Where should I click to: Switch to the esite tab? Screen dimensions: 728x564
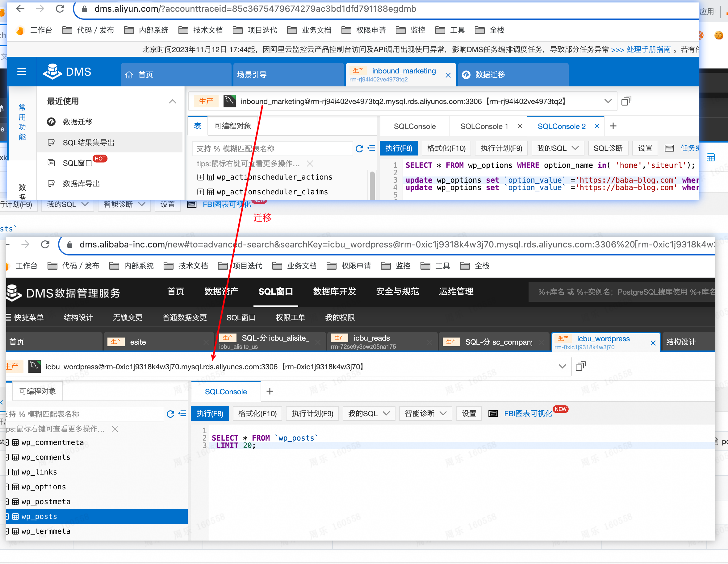click(x=158, y=342)
